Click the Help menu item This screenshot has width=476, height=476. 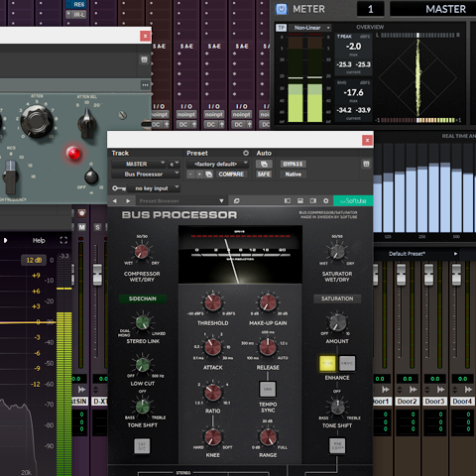tap(39, 240)
